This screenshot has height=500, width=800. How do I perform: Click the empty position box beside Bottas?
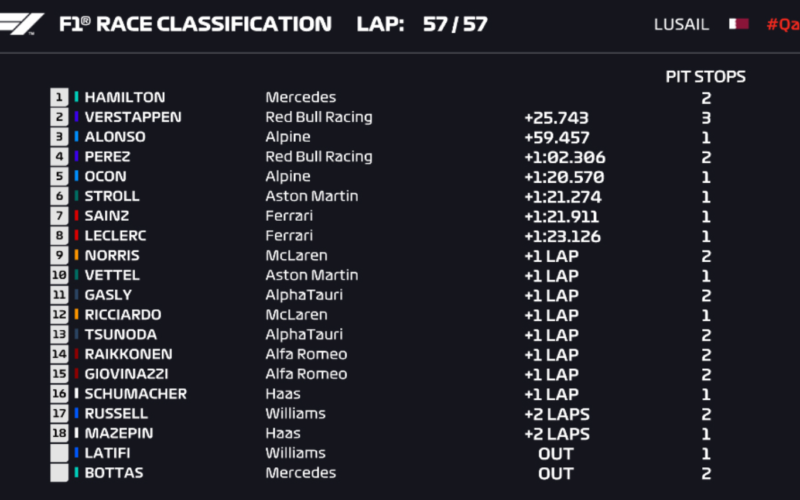(59, 473)
